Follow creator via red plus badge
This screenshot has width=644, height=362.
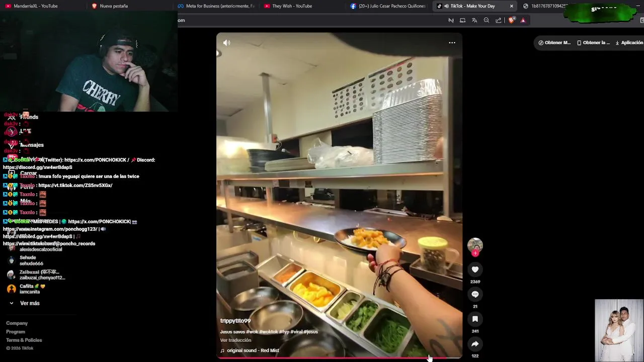[x=475, y=253]
